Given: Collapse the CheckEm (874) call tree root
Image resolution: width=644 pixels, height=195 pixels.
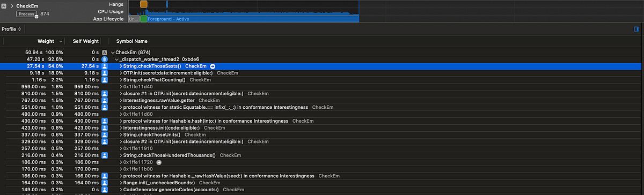Looking at the screenshot, I should [113, 52].
